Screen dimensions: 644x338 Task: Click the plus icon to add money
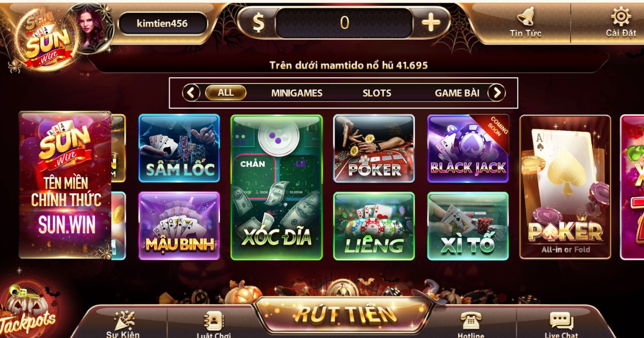coord(430,23)
